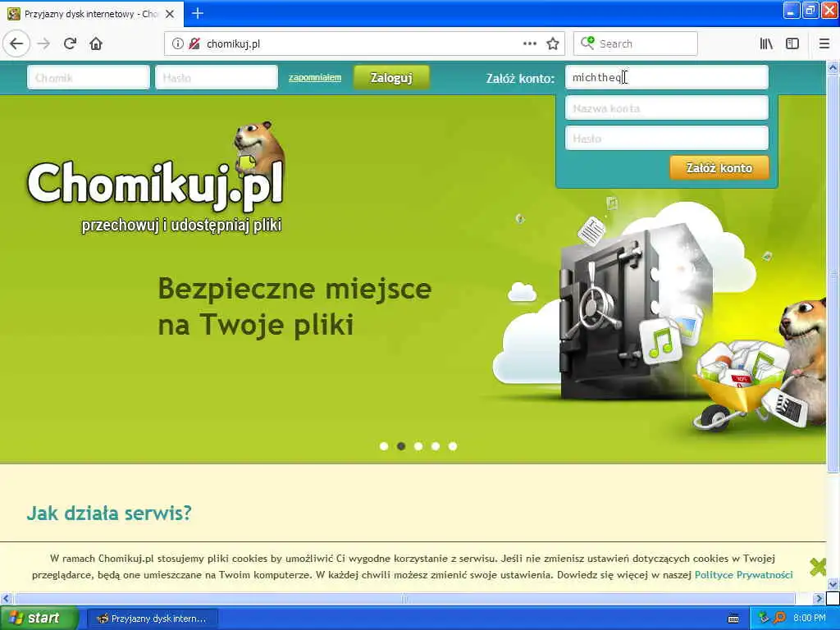This screenshot has height=630, width=840.
Task: Open page actions three-dot menu
Action: coord(529,44)
